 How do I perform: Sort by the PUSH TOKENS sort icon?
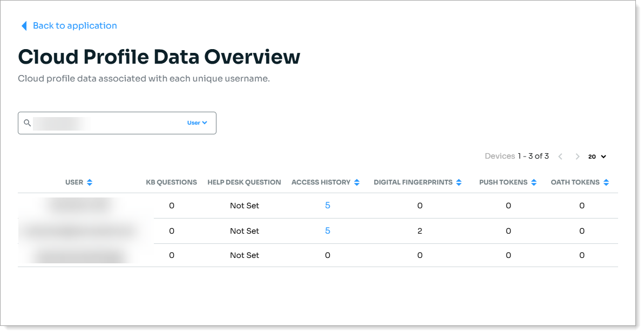click(534, 182)
